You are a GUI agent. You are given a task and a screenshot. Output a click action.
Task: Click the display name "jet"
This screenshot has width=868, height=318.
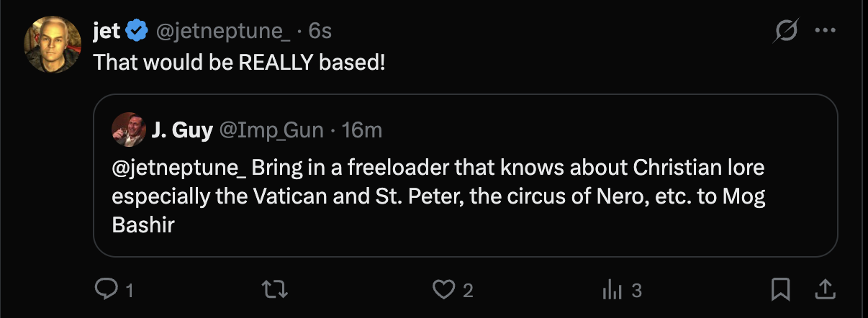click(107, 31)
